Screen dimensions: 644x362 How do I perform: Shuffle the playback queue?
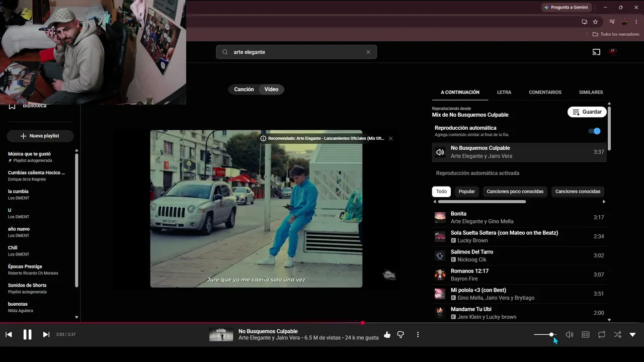(x=618, y=334)
